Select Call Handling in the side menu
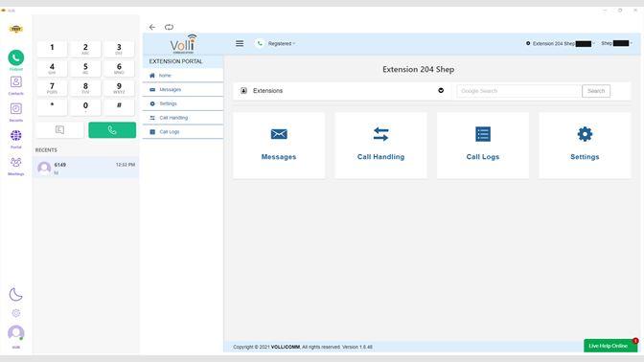 coord(183,118)
